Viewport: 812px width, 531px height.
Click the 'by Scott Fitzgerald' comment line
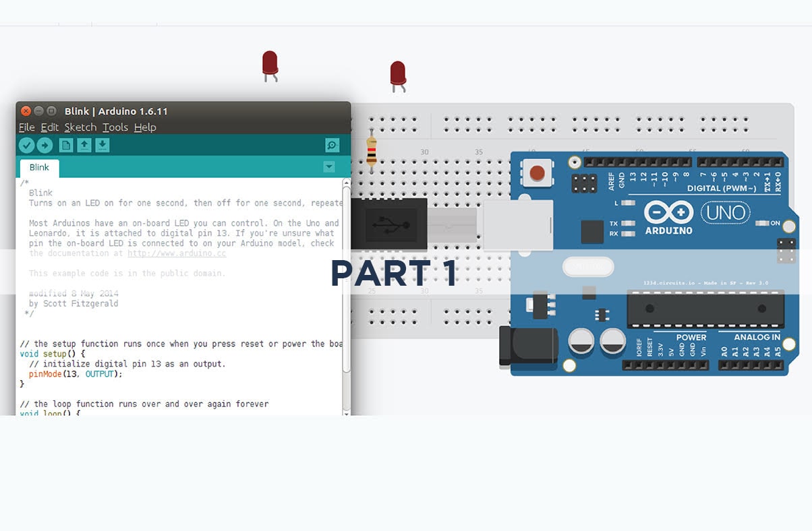tap(74, 303)
